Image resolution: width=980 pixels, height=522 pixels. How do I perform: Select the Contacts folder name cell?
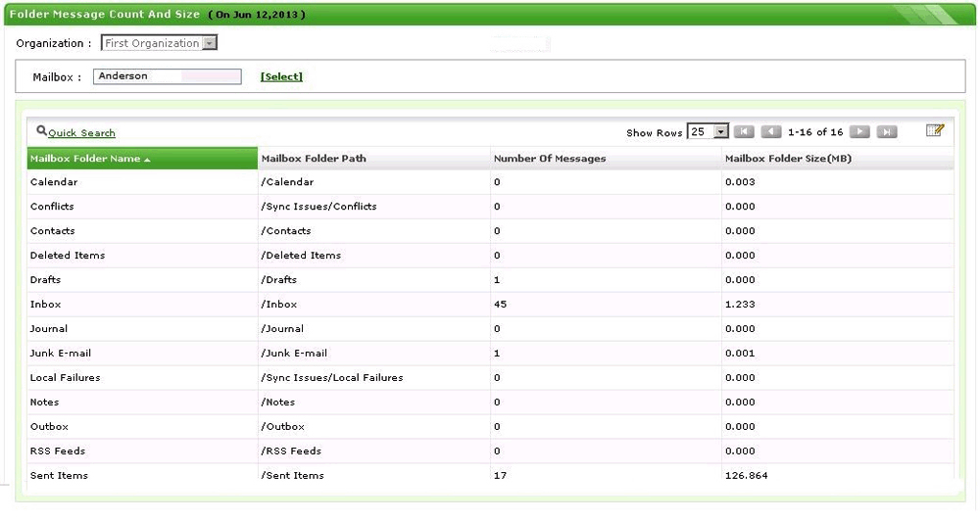(x=142, y=231)
